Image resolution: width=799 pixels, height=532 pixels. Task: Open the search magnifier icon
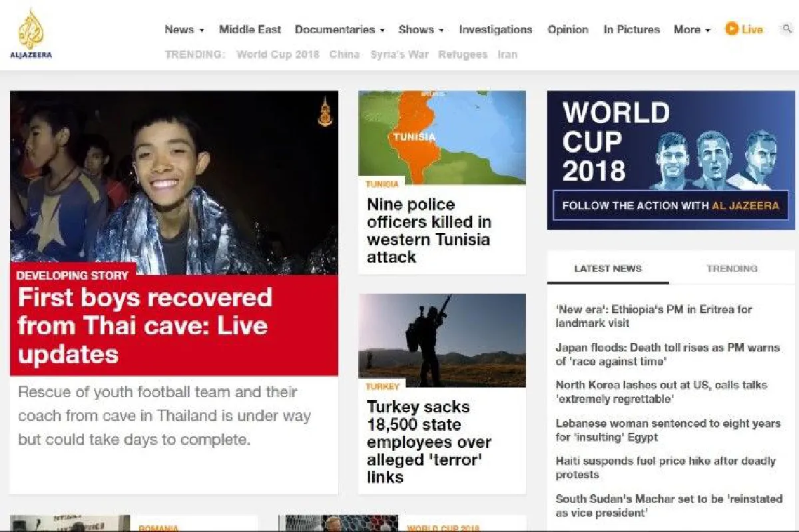(x=787, y=29)
